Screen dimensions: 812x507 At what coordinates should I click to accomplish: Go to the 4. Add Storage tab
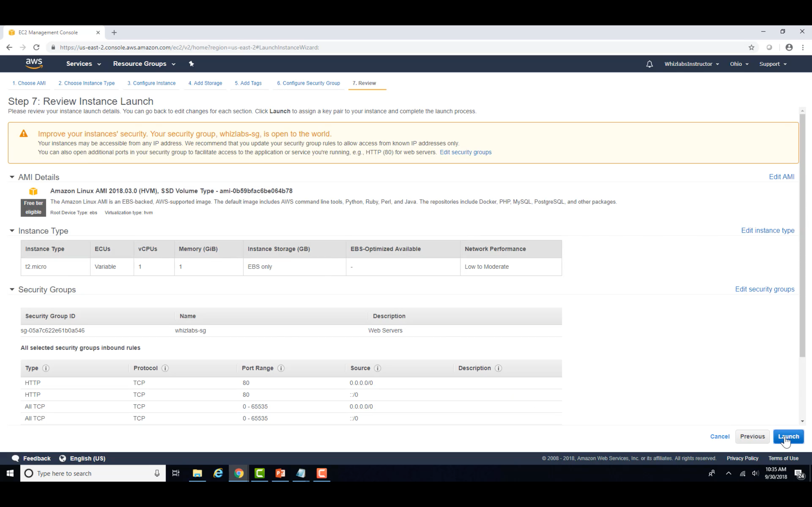pyautogui.click(x=205, y=83)
